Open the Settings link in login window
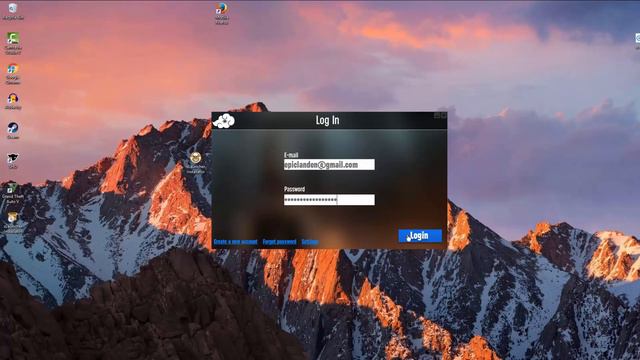Image resolution: width=640 pixels, height=360 pixels. point(310,242)
